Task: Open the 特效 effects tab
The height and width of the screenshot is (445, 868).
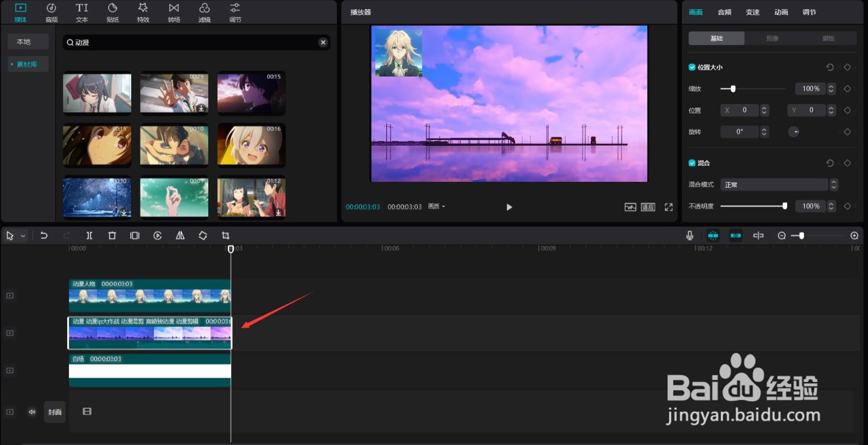Action: point(143,12)
